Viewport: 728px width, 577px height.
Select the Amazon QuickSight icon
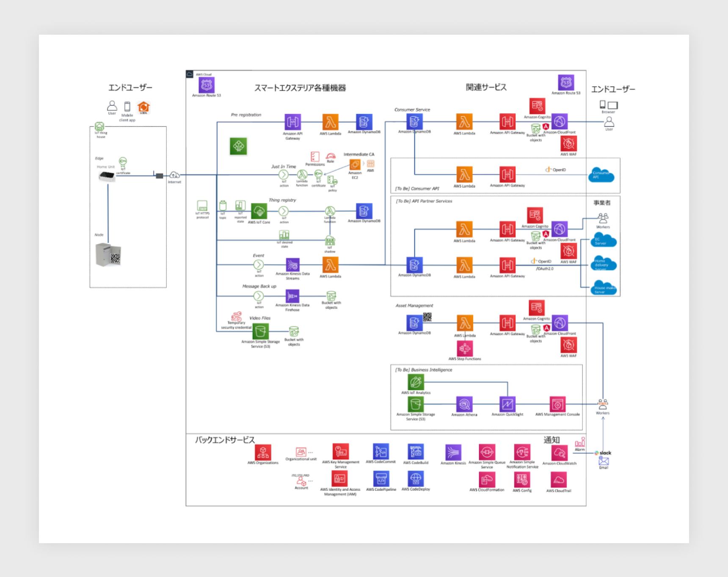pyautogui.click(x=507, y=404)
